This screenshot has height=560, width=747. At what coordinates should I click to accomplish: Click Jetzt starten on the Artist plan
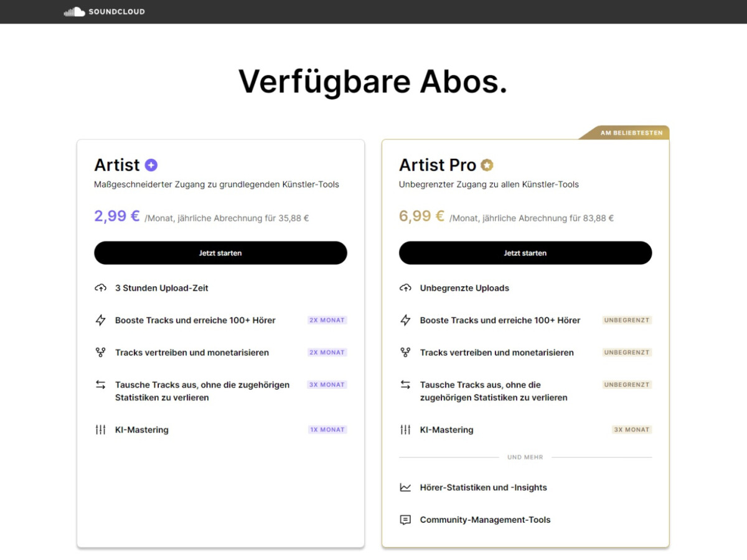pos(220,253)
